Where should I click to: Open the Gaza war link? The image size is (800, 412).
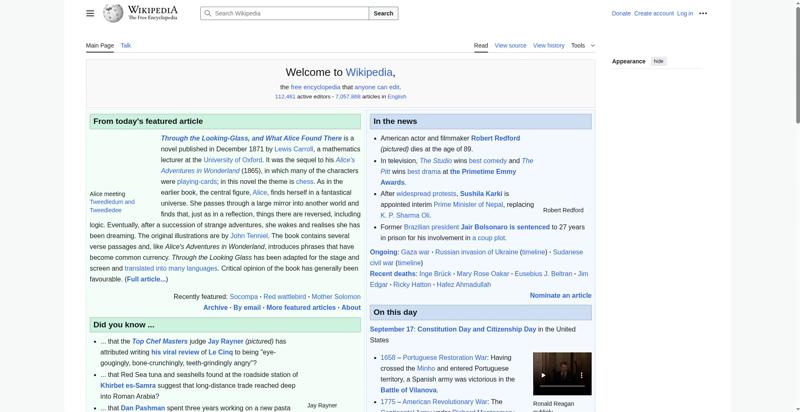(x=415, y=252)
